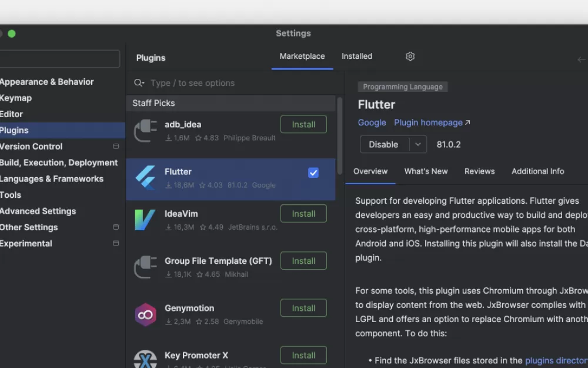Select the Key Promoter X plugin name
Viewport: 588px width, 368px height.
196,355
